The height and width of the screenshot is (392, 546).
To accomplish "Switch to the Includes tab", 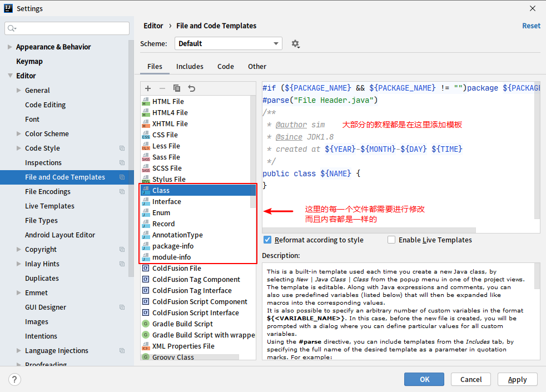I will click(x=190, y=66).
